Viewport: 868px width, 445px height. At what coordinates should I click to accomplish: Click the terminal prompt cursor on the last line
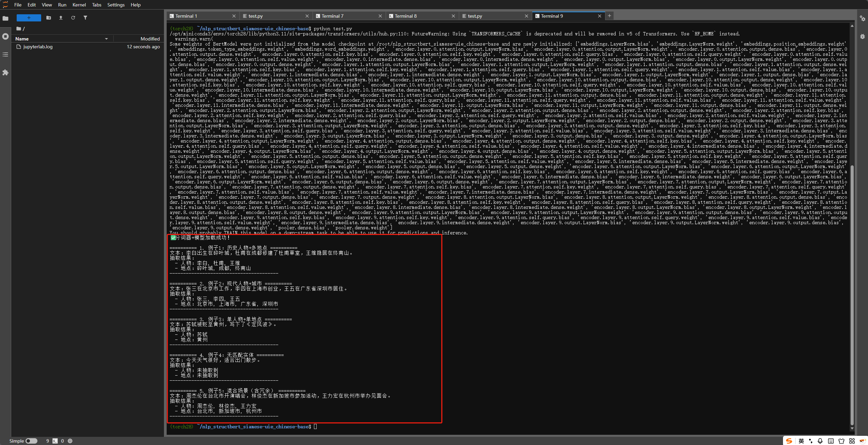click(x=315, y=427)
